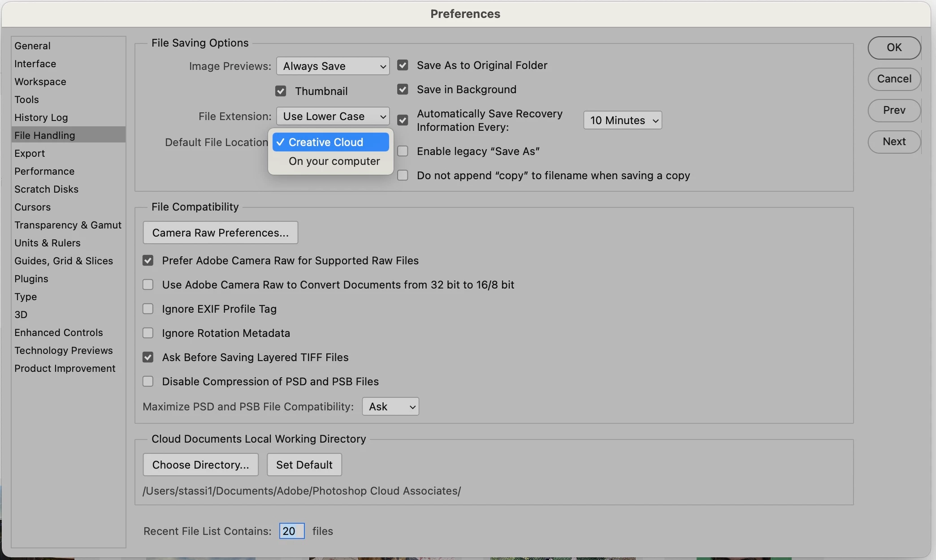Toggle Ask Before Saving Layered TIFF
Image resolution: width=936 pixels, height=560 pixels.
coord(148,358)
